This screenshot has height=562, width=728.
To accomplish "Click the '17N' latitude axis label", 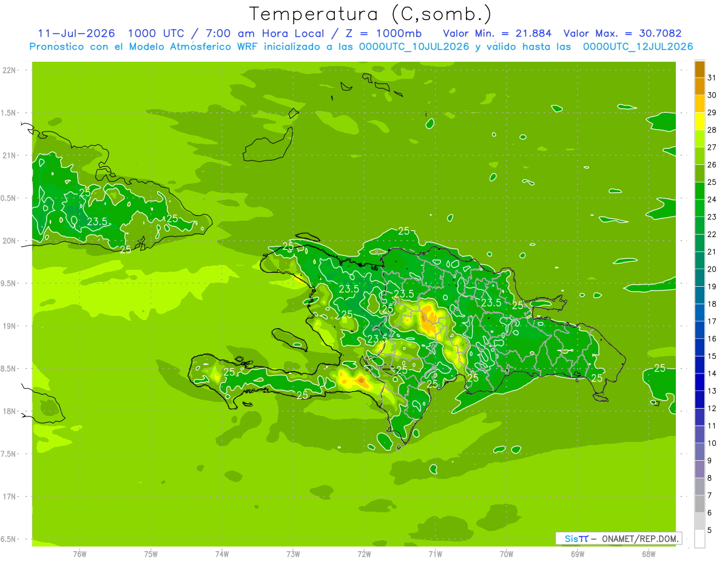I will (x=10, y=497).
